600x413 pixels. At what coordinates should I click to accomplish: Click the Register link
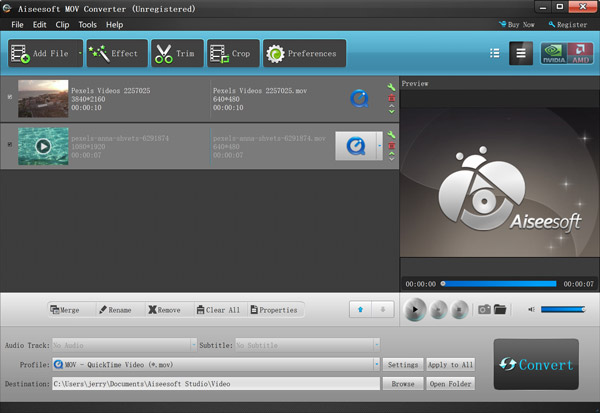pyautogui.click(x=568, y=24)
